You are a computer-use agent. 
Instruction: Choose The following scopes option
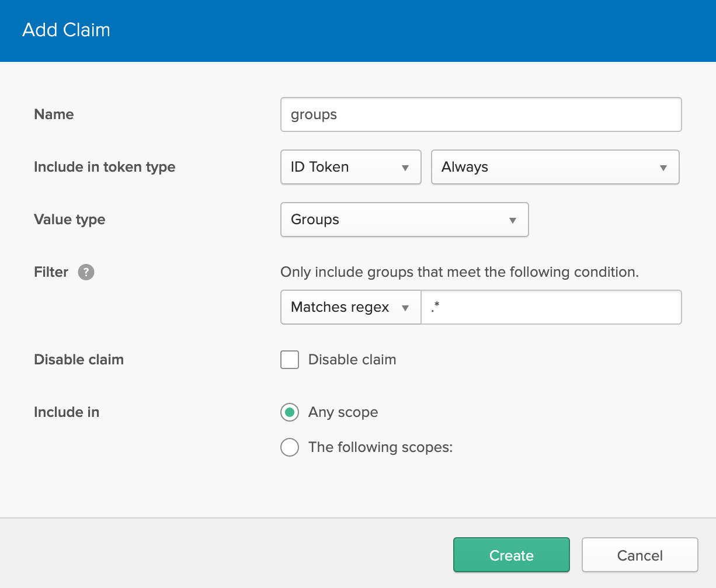pyautogui.click(x=290, y=447)
